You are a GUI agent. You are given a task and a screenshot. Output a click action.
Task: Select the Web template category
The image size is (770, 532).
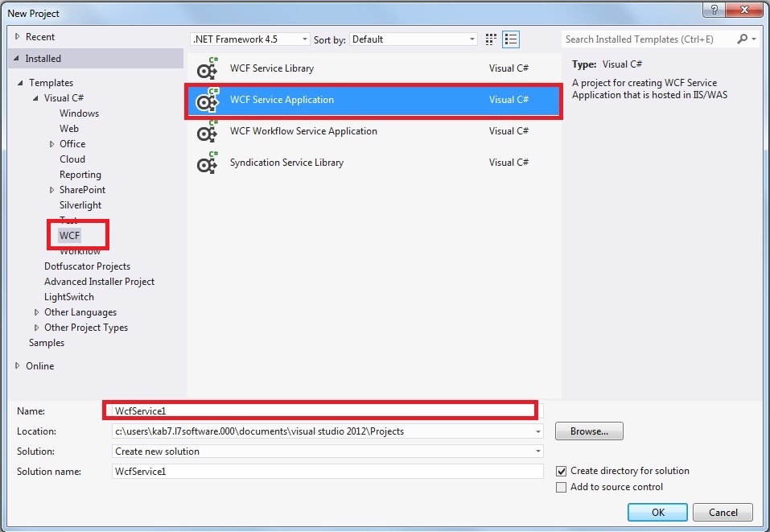pos(68,129)
